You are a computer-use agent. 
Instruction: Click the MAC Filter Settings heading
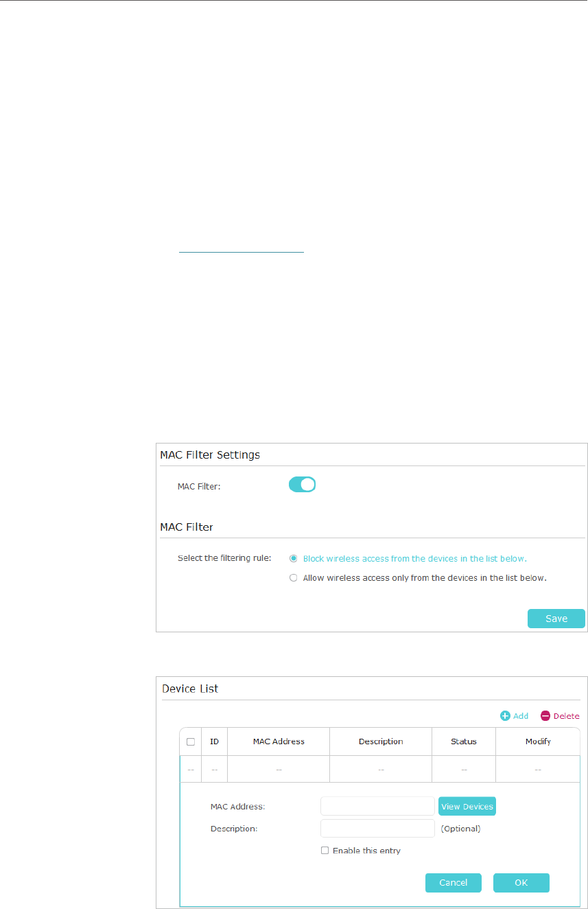210,454
